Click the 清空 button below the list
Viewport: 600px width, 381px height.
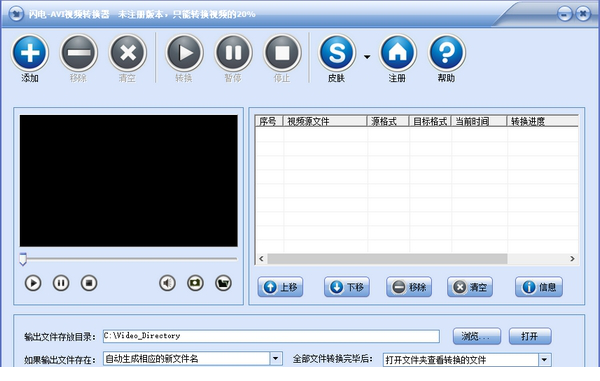pyautogui.click(x=470, y=287)
